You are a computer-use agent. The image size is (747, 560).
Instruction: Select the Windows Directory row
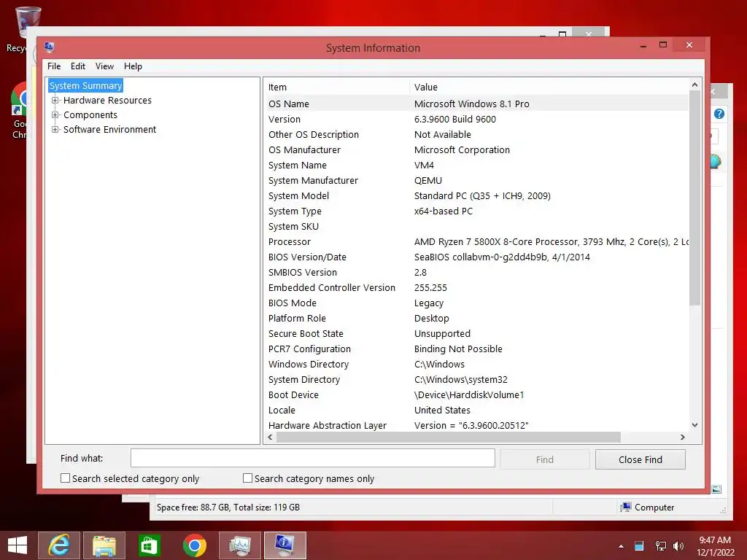[x=476, y=365]
